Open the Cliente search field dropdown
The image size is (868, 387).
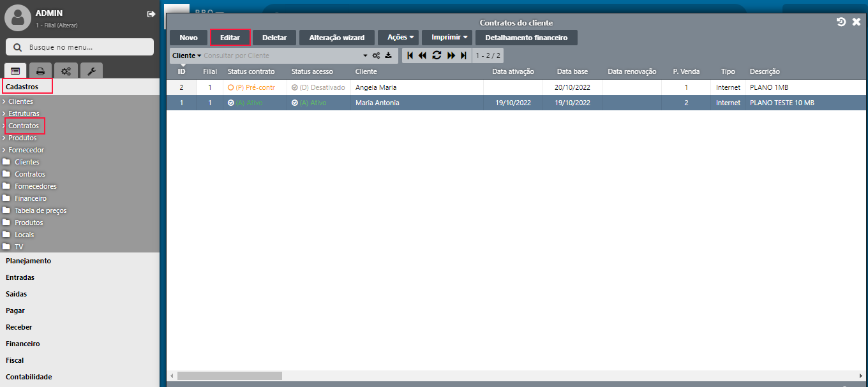(x=186, y=55)
